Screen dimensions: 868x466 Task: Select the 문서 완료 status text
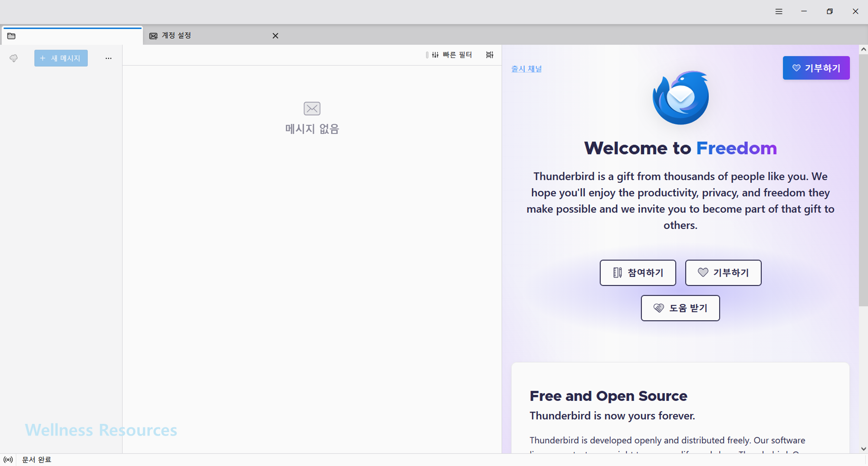(36, 459)
